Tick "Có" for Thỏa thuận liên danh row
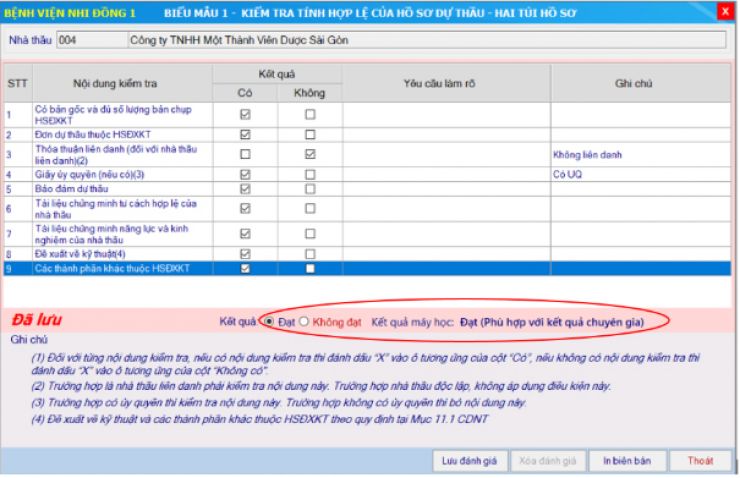 (x=246, y=154)
